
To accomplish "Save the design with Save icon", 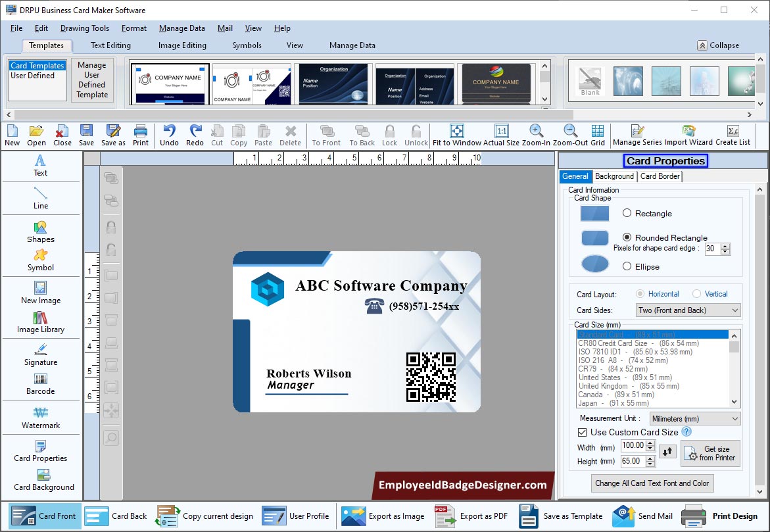I will pos(86,135).
